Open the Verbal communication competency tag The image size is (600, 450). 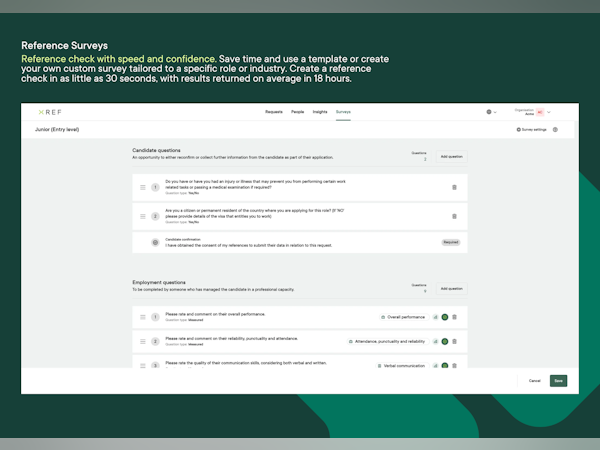(402, 366)
